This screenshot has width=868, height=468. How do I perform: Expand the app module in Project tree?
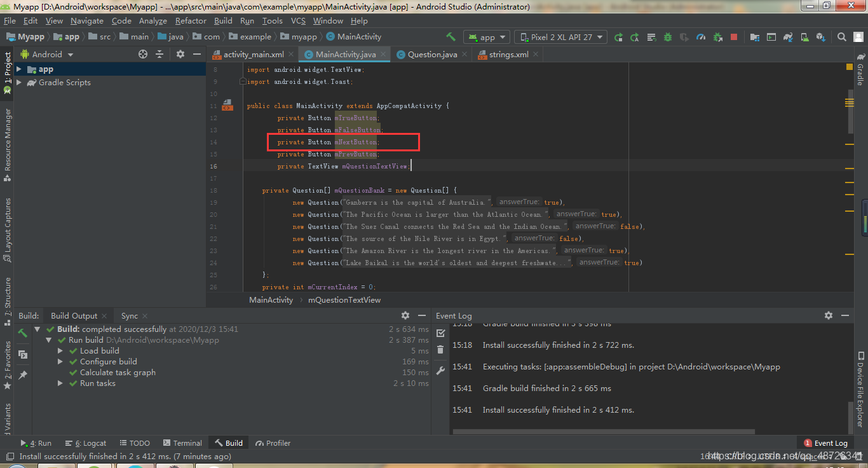point(19,69)
